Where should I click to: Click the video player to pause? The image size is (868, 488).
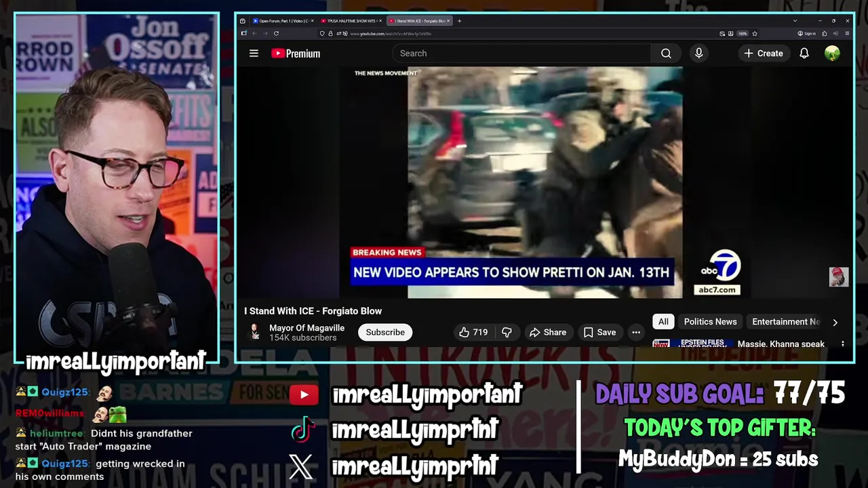point(545,183)
